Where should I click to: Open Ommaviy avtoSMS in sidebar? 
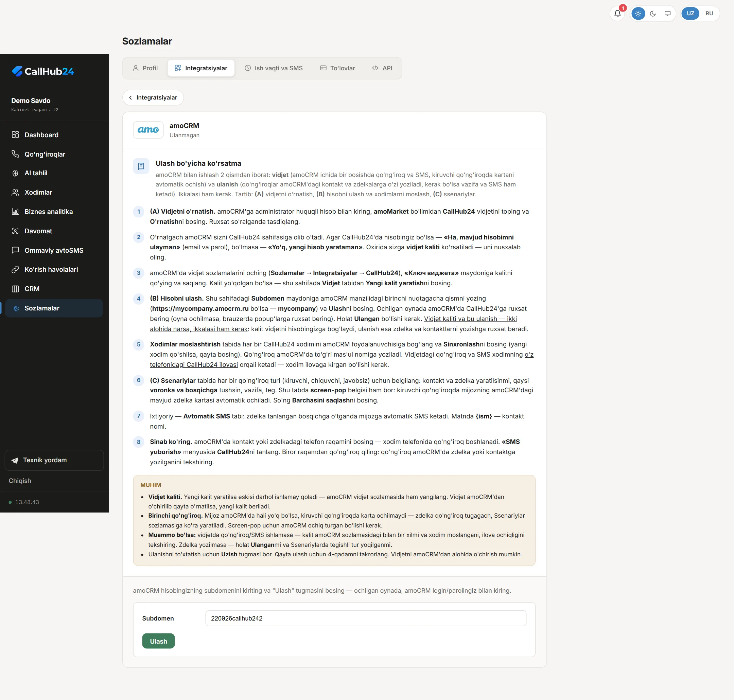pos(54,250)
